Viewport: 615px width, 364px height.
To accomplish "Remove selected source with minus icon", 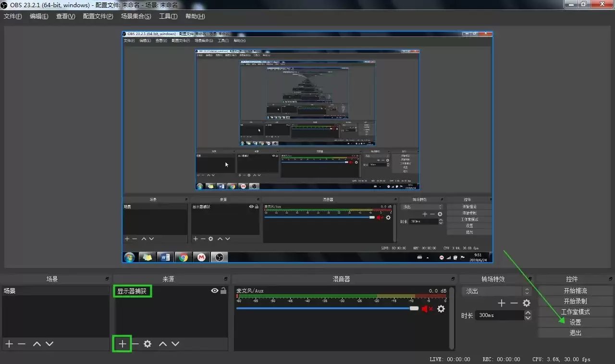I will 135,344.
